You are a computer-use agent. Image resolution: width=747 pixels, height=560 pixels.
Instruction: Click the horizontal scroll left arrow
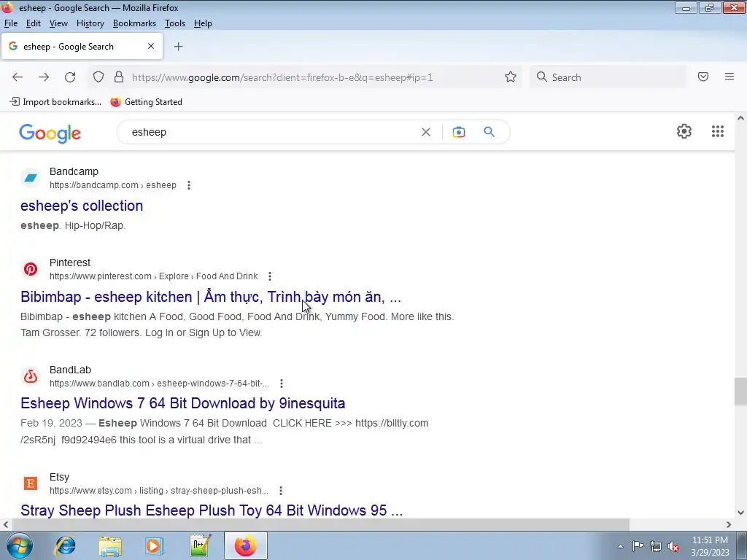[6, 524]
